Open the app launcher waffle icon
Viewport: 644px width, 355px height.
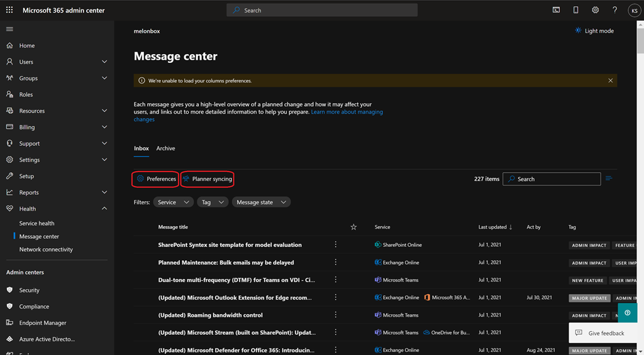tap(9, 10)
